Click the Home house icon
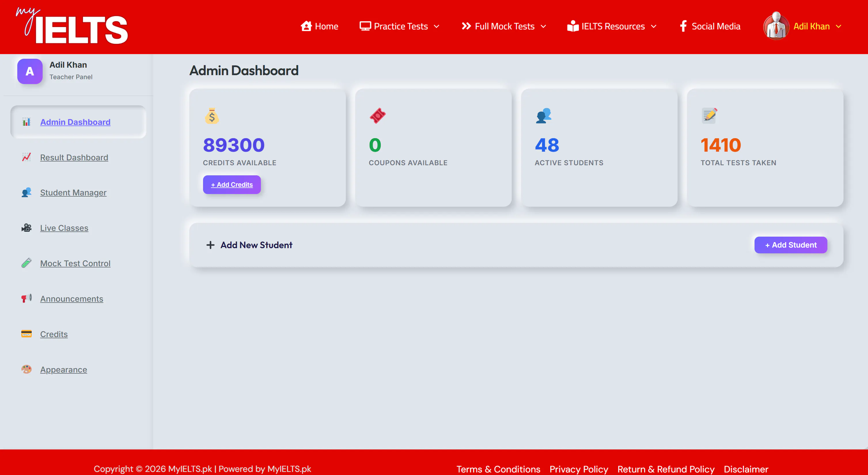Viewport: 868px width, 475px height. pos(306,26)
